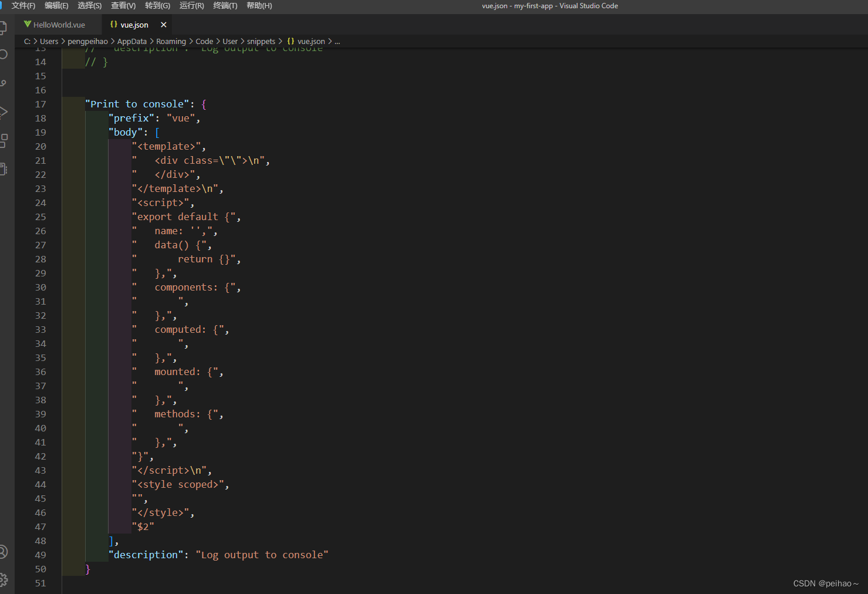Open the 编辑(E) menu

point(56,6)
